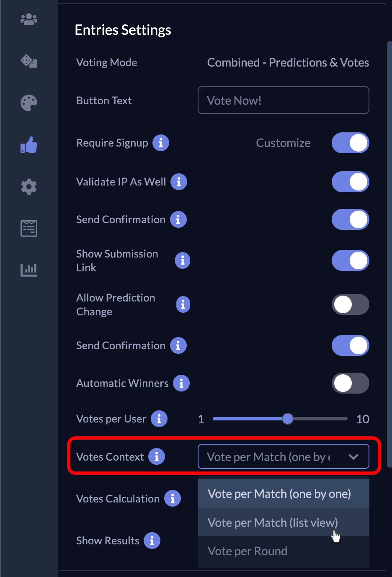Screen dimensions: 392x577
Task: Disable the Require Signup toggle
Action: [x=350, y=143]
